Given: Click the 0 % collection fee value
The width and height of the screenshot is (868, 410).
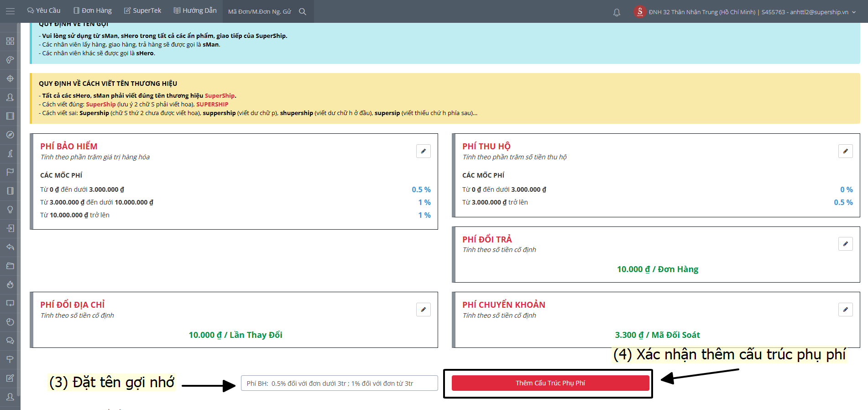Looking at the screenshot, I should pyautogui.click(x=847, y=189).
